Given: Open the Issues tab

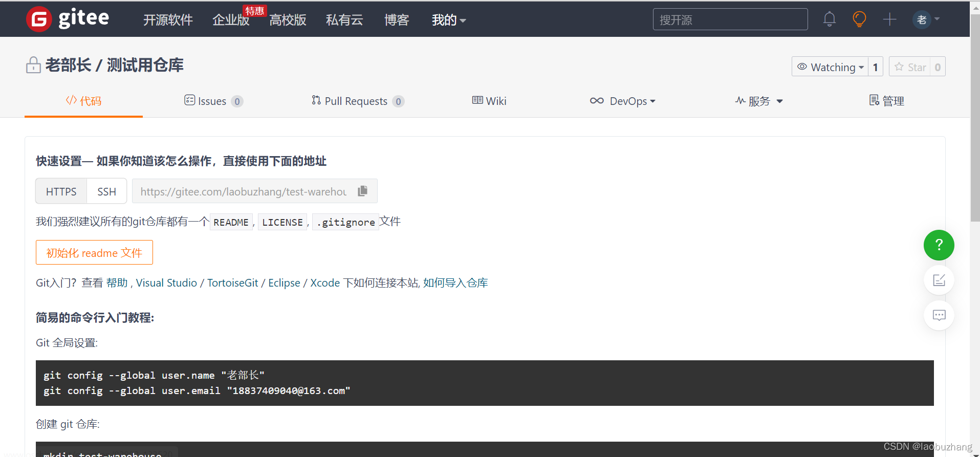Looking at the screenshot, I should (213, 101).
